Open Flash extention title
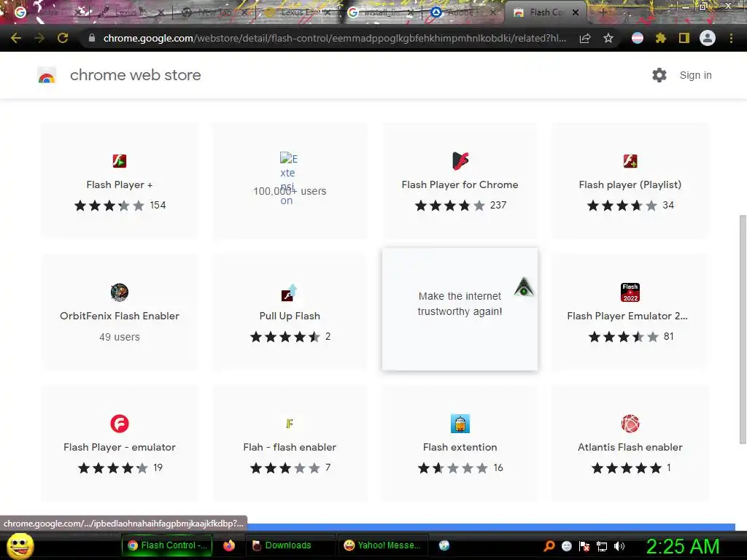The width and height of the screenshot is (747, 560). (460, 447)
